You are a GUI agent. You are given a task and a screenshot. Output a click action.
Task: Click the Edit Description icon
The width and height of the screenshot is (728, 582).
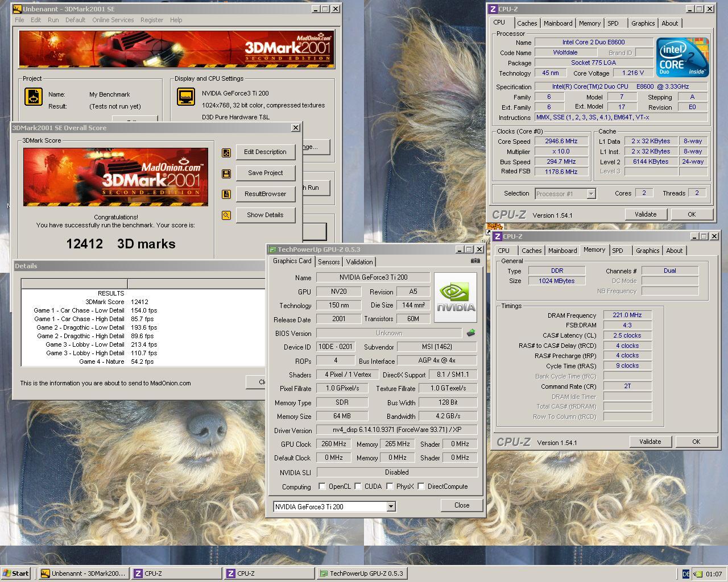[x=226, y=152]
